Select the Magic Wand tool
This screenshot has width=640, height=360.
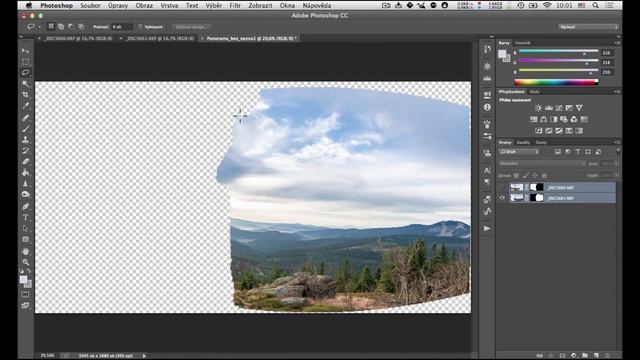point(26,84)
